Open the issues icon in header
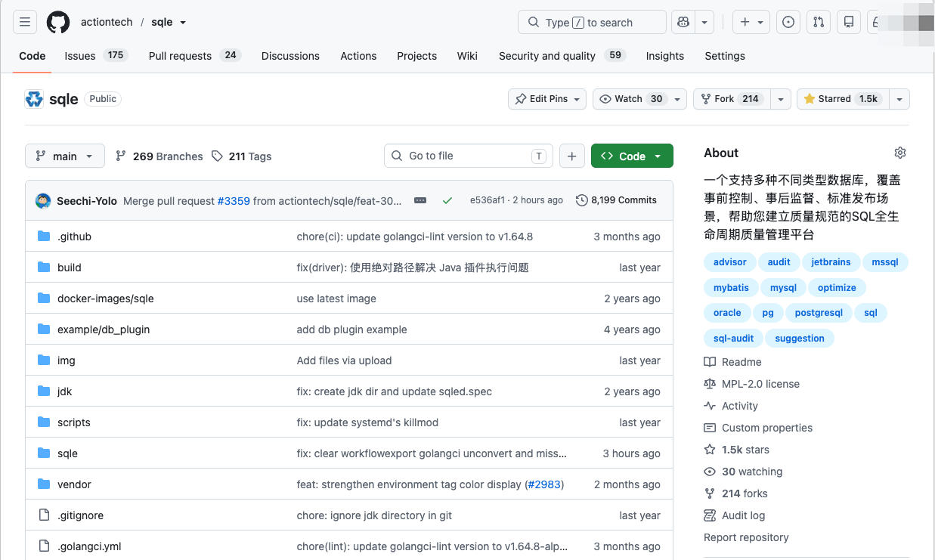The width and height of the screenshot is (935, 560). click(788, 22)
